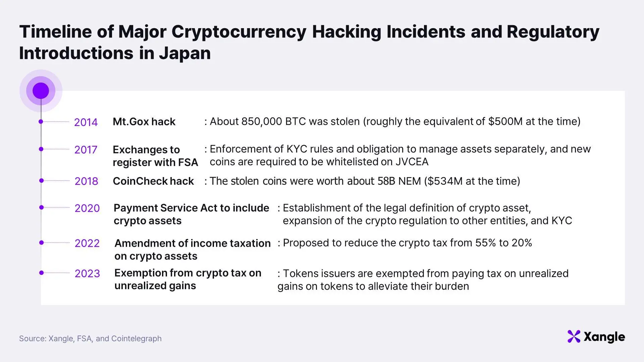
Task: Click the 2014 year label
Action: click(x=86, y=122)
